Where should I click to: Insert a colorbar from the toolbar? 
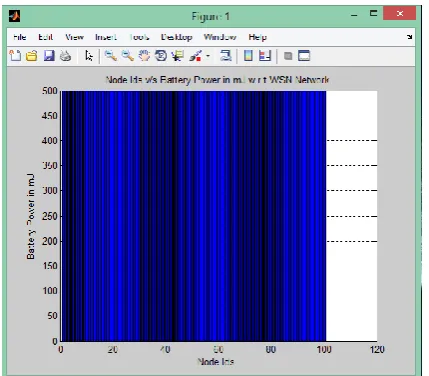click(x=248, y=55)
